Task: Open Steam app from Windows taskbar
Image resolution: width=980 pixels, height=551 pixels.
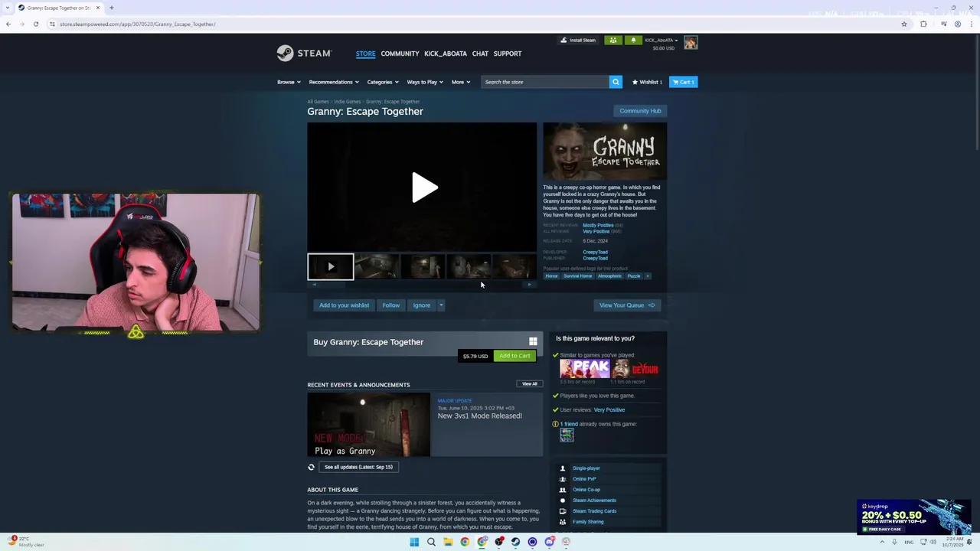Action: tap(515, 542)
